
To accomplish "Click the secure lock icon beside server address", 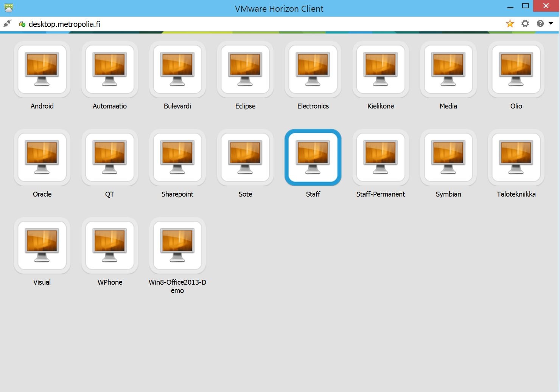I will point(22,24).
